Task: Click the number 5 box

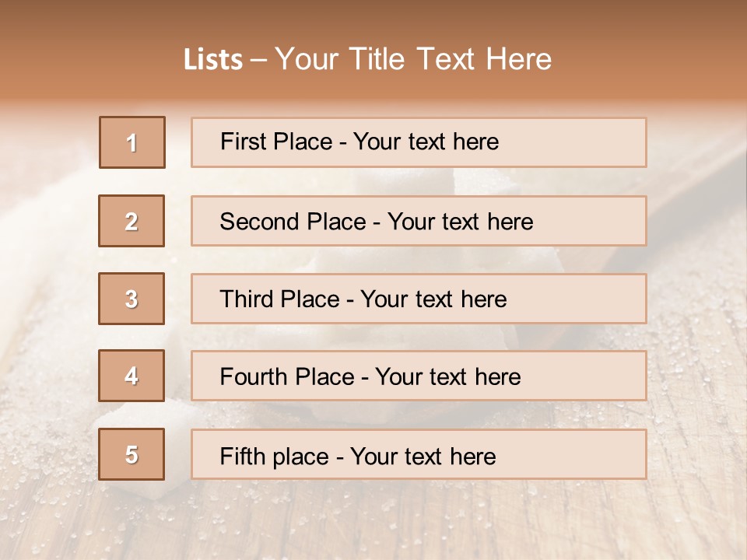Action: click(x=132, y=454)
